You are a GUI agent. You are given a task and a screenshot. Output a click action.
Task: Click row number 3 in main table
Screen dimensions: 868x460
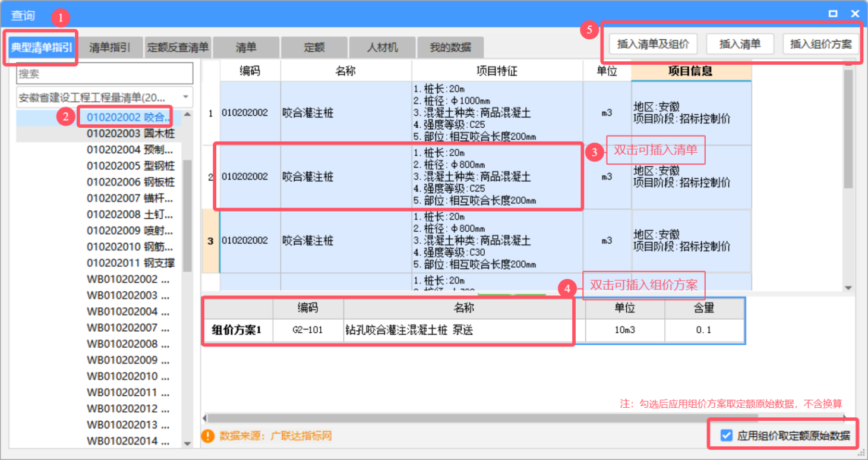210,241
